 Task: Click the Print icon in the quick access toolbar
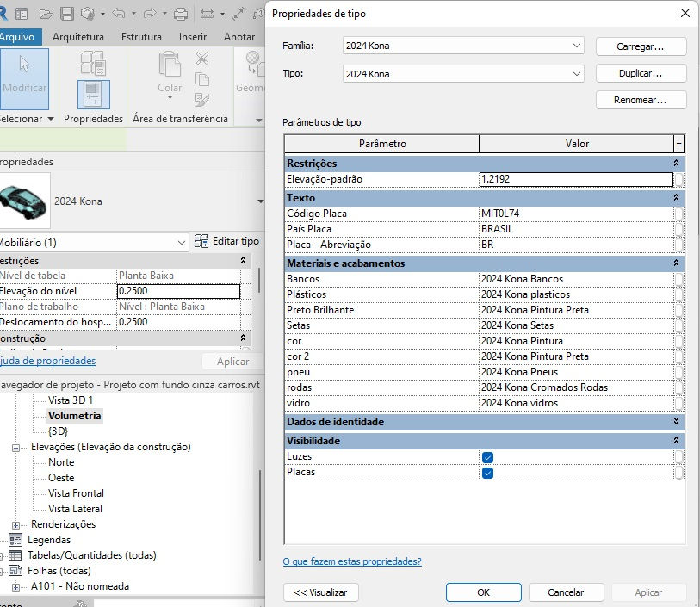tap(181, 15)
